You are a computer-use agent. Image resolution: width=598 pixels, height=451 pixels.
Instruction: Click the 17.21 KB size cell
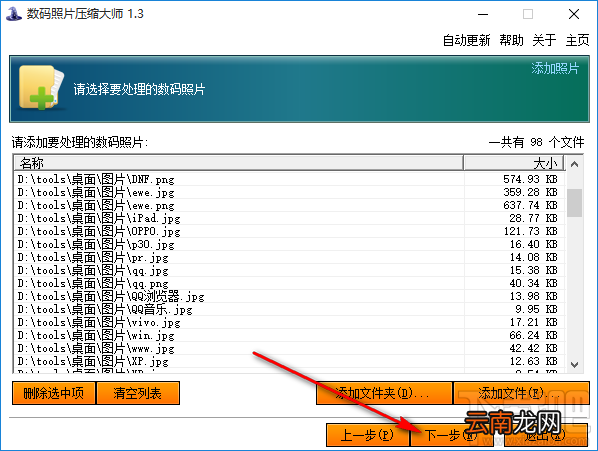click(533, 322)
